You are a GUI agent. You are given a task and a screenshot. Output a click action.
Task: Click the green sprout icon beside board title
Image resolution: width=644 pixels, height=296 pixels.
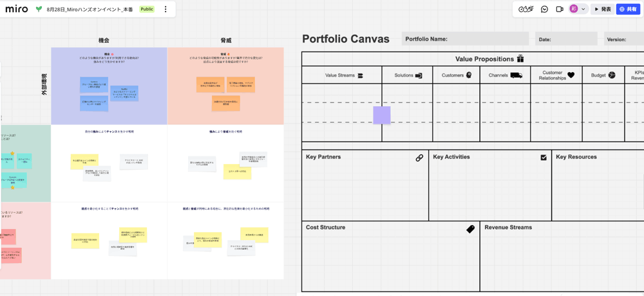(x=39, y=9)
